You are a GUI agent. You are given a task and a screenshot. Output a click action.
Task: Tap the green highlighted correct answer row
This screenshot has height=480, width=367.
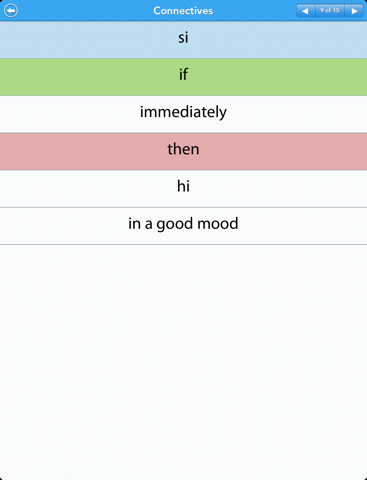tap(183, 77)
